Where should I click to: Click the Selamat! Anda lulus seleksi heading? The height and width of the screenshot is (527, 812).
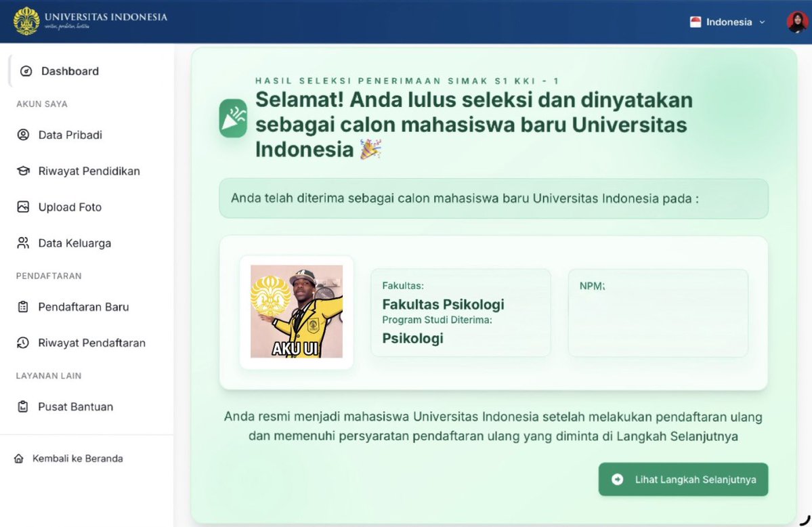tap(474, 125)
